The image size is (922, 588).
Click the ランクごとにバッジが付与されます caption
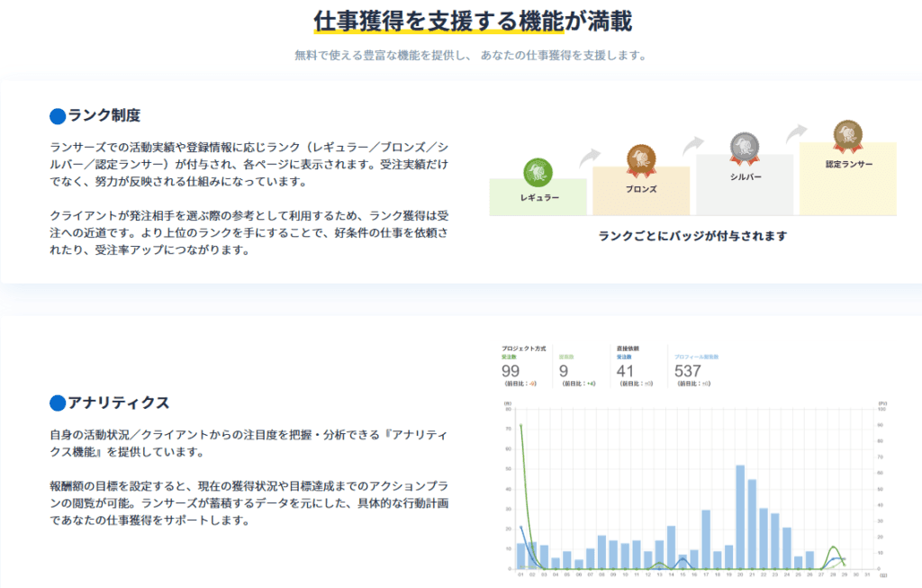(x=692, y=236)
